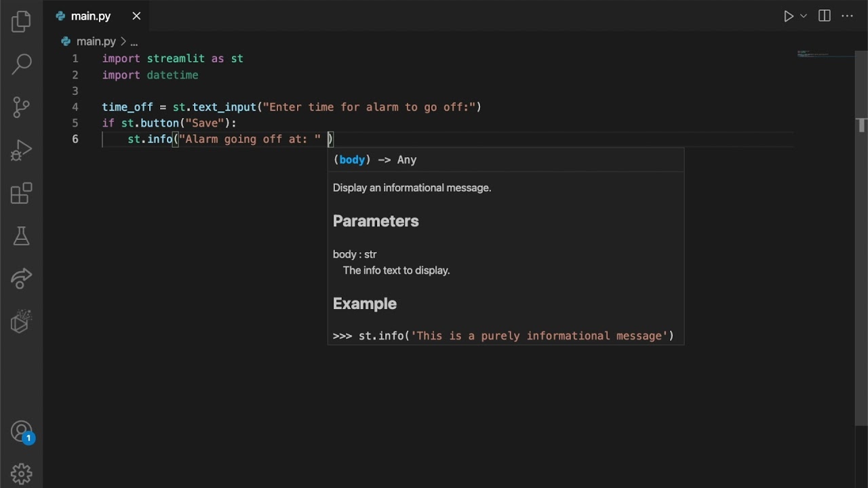Click the example st.info code line
This screenshot has height=488, width=868.
[503, 336]
